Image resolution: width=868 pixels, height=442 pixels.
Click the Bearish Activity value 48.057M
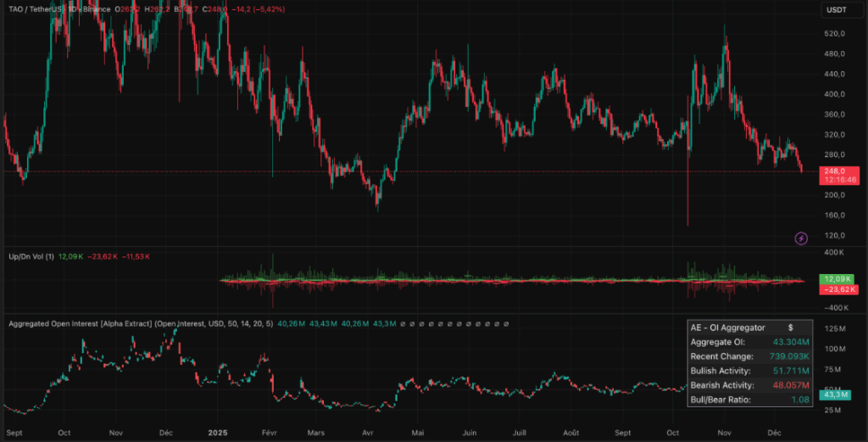pos(791,385)
